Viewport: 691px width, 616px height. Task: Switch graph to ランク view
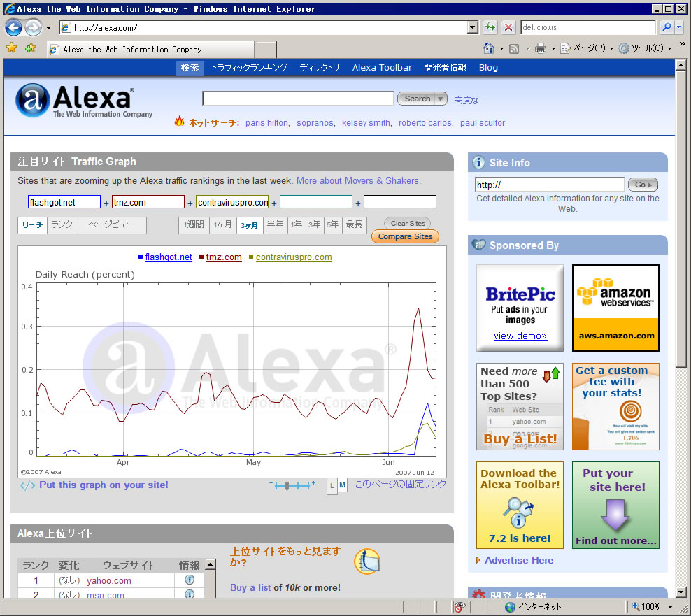[62, 224]
